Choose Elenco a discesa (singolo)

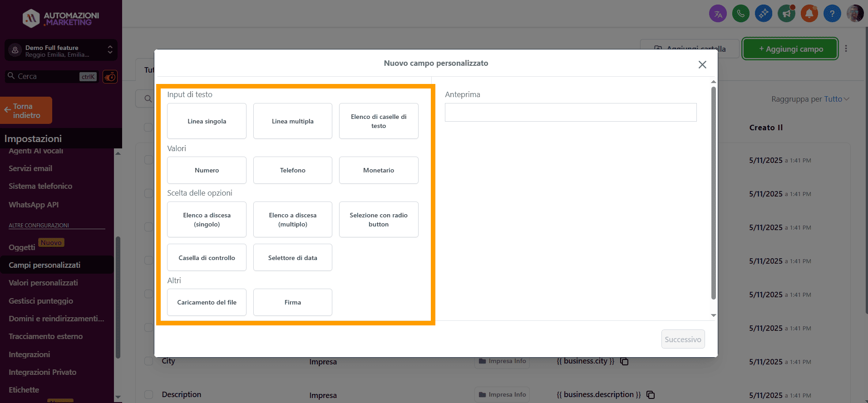(x=207, y=220)
